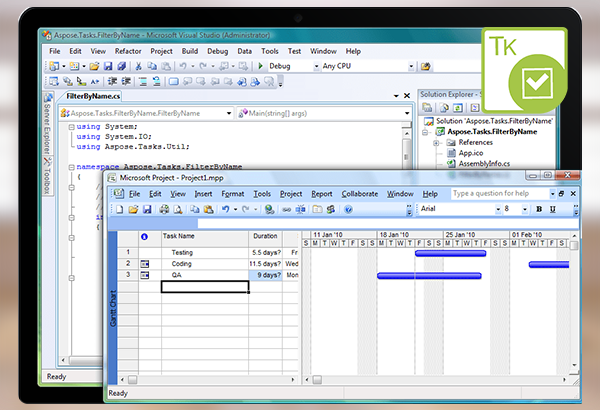
Task: Click Help question mark icon in Project
Action: click(348, 209)
